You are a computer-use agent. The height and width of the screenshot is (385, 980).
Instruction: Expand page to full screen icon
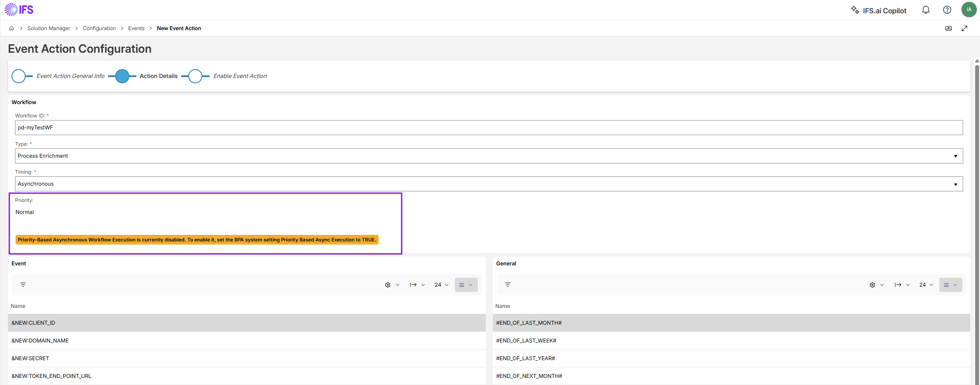click(965, 28)
